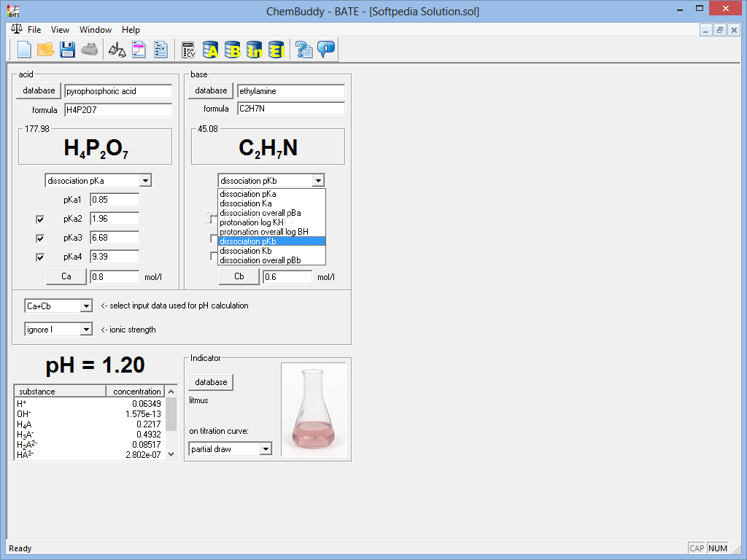
Task: Close the inner Softpedia Solution document
Action: (x=734, y=30)
